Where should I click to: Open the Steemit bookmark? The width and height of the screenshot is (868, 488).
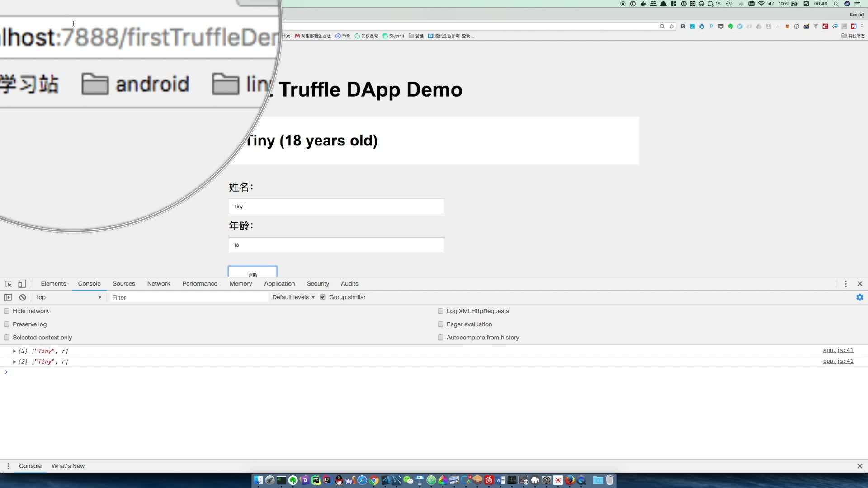(x=393, y=36)
